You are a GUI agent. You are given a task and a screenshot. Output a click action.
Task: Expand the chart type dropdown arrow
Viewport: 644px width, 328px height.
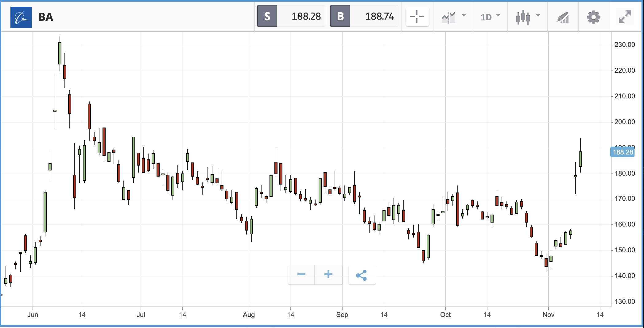538,15
